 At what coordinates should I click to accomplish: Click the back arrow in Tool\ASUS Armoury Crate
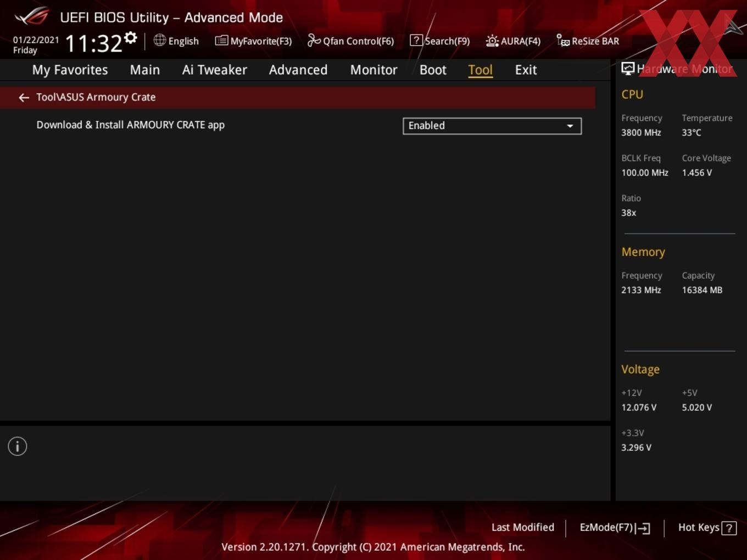click(24, 98)
